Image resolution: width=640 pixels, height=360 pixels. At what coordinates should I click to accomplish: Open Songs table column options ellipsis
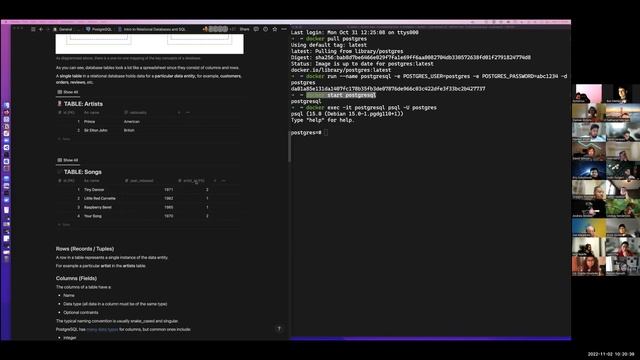coord(224,181)
